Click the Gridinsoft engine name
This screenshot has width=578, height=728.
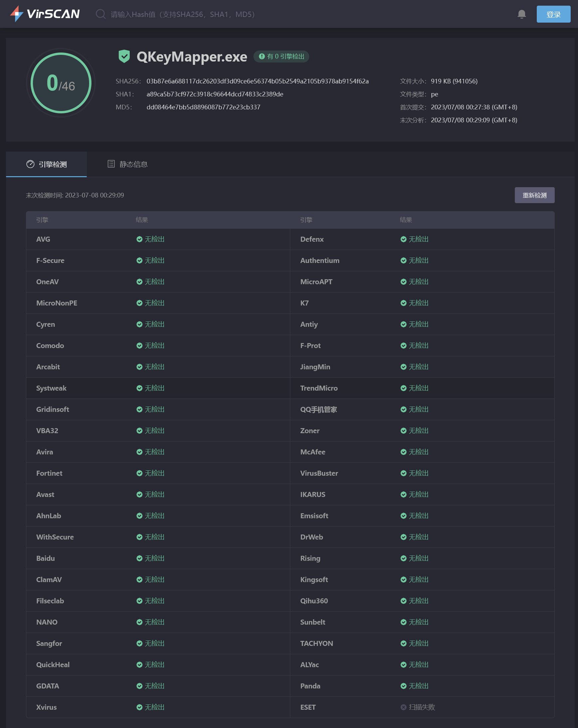(x=53, y=409)
